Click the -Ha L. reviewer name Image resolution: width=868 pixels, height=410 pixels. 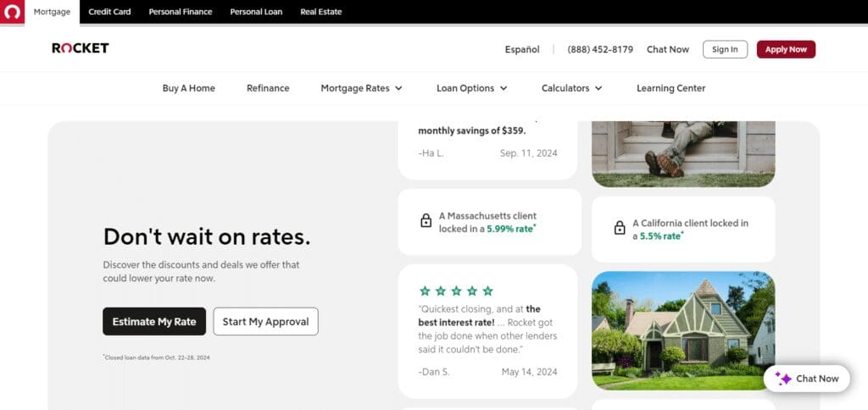coord(431,153)
